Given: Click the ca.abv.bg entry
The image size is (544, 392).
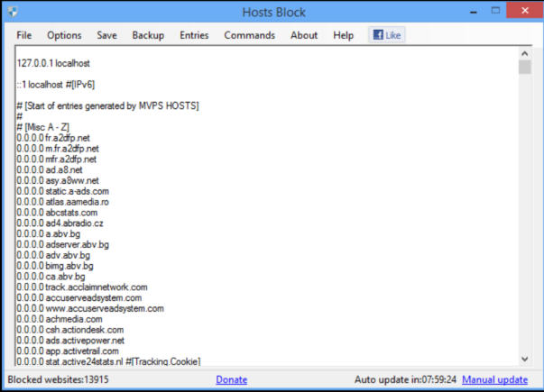Looking at the screenshot, I should coord(51,277).
